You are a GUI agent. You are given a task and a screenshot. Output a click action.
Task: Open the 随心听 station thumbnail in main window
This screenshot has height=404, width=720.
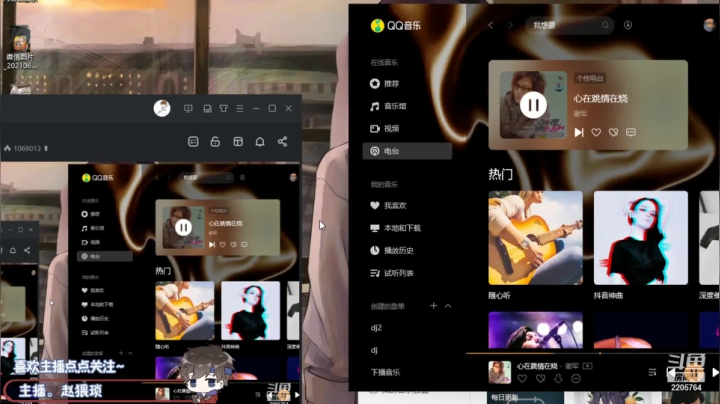(x=535, y=238)
